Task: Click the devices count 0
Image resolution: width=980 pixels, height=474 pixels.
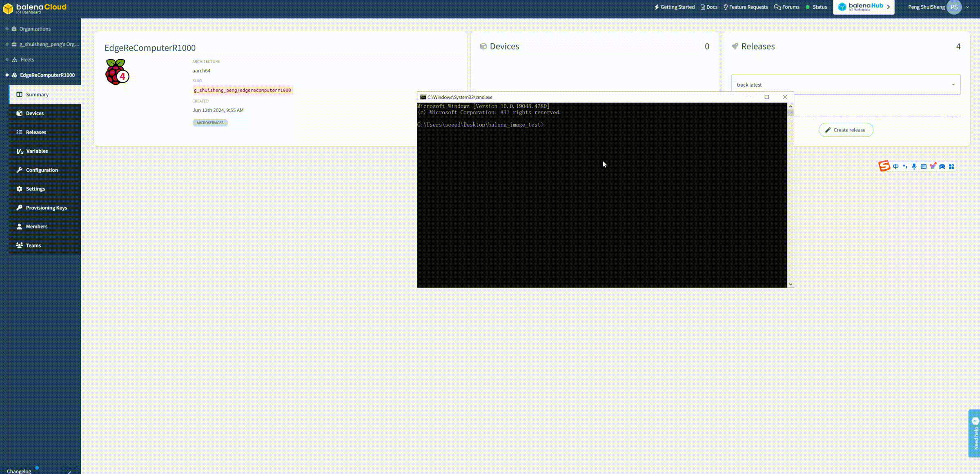Action: (707, 47)
